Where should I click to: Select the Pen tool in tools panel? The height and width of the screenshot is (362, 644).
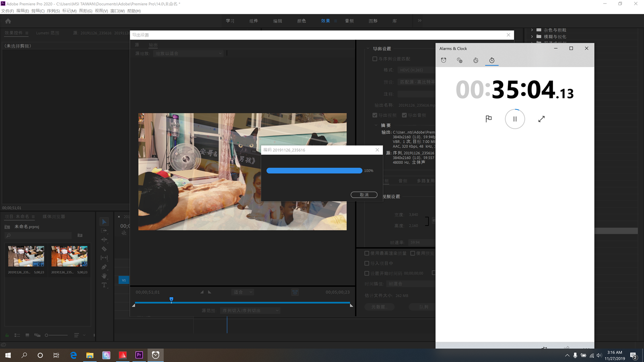(104, 267)
